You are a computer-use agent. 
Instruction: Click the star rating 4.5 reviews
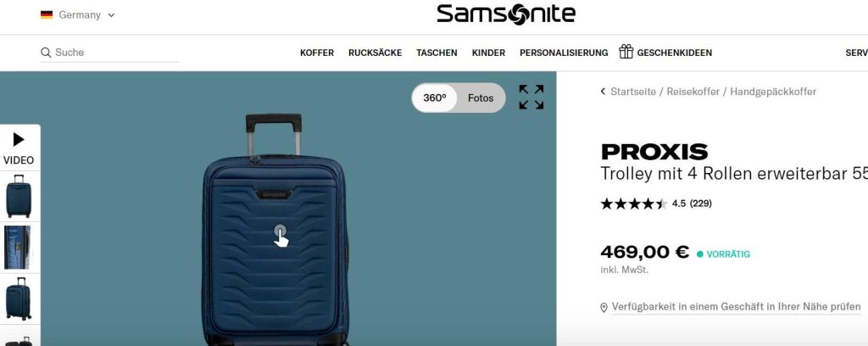(656, 204)
